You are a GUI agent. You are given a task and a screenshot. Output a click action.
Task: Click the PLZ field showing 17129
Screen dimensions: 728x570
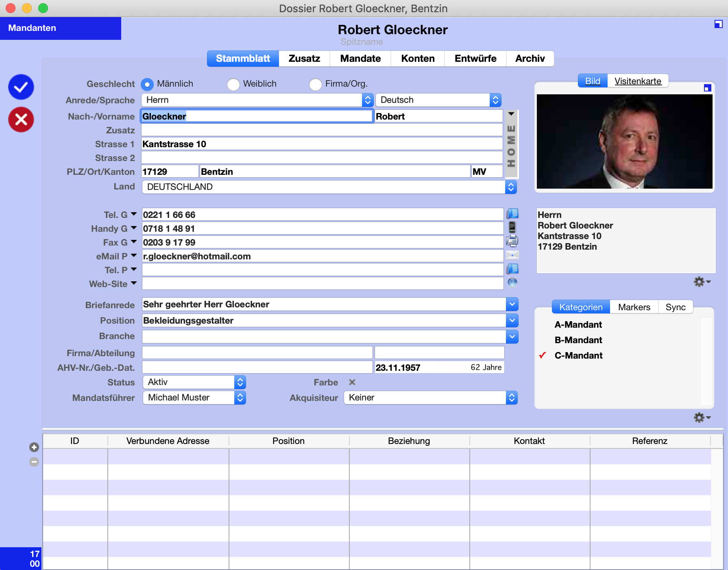[x=170, y=172]
